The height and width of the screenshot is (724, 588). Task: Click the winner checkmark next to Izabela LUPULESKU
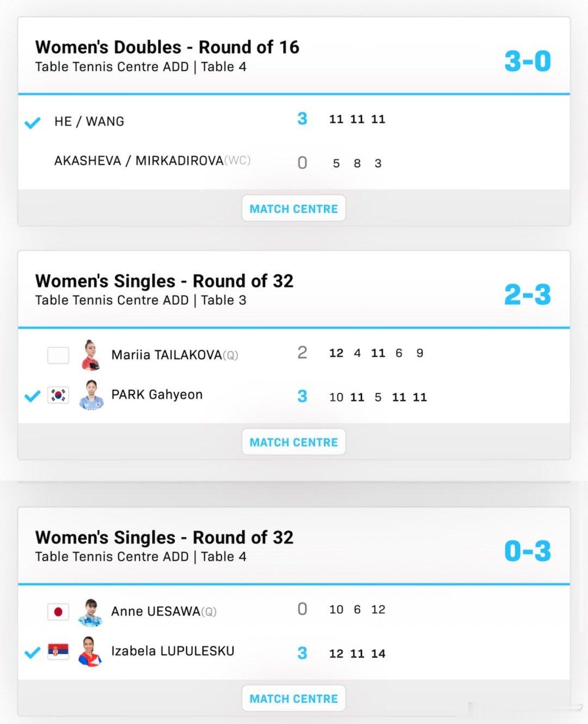pyautogui.click(x=33, y=652)
